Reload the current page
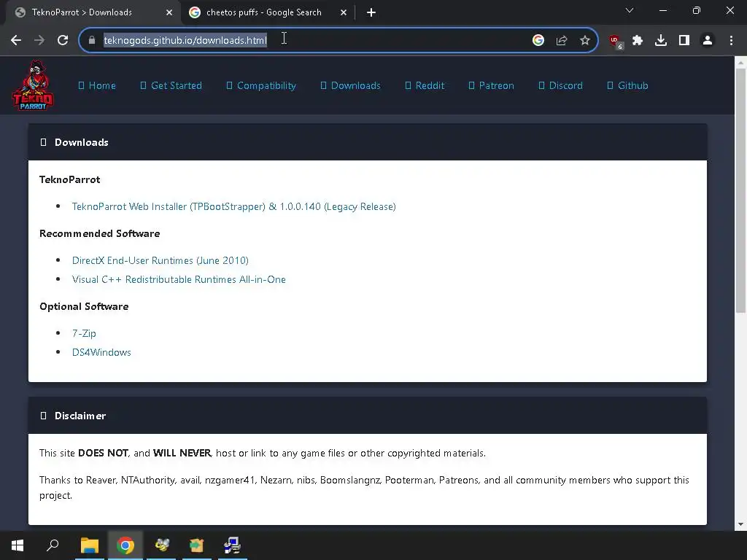 tap(63, 41)
